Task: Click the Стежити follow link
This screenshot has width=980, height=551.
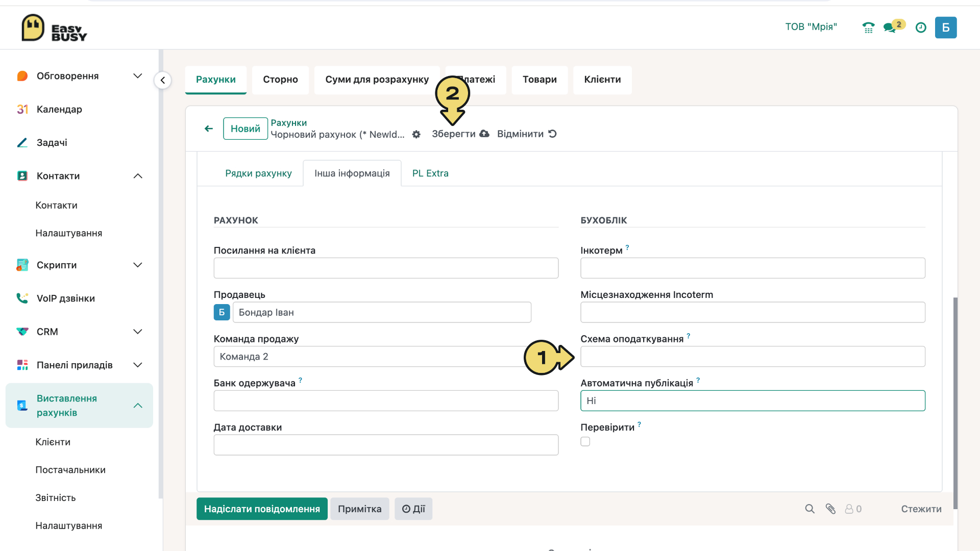Action: (x=921, y=509)
